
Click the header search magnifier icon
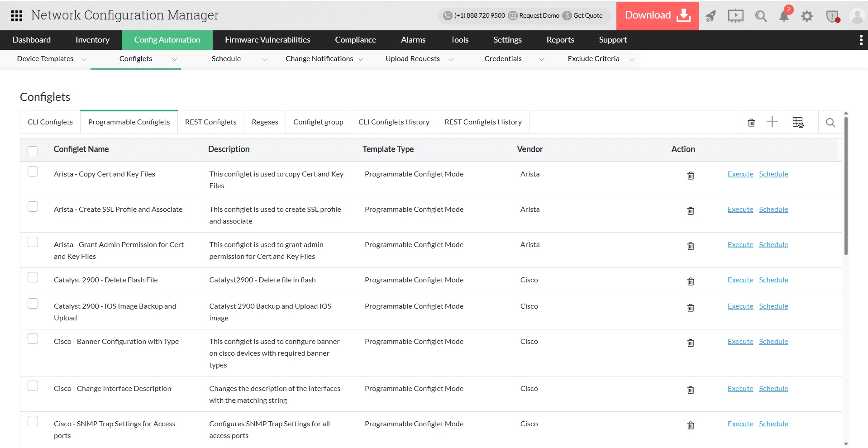(x=761, y=16)
